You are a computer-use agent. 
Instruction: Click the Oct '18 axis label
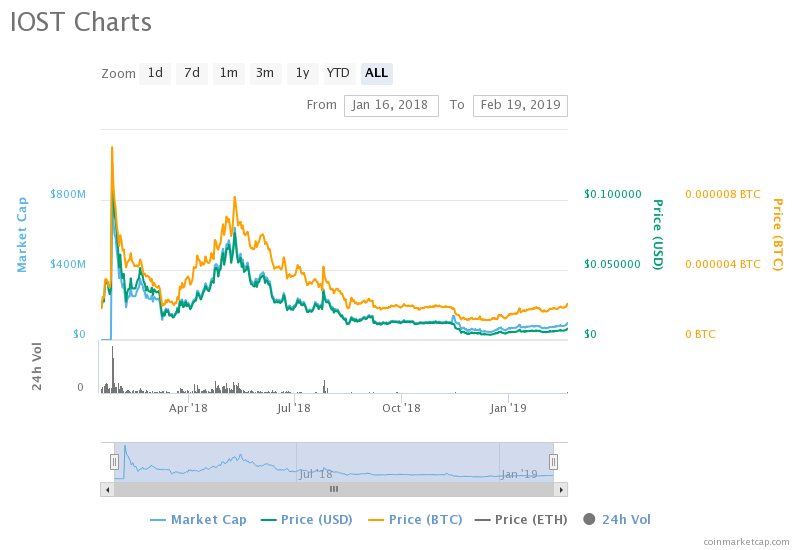402,408
